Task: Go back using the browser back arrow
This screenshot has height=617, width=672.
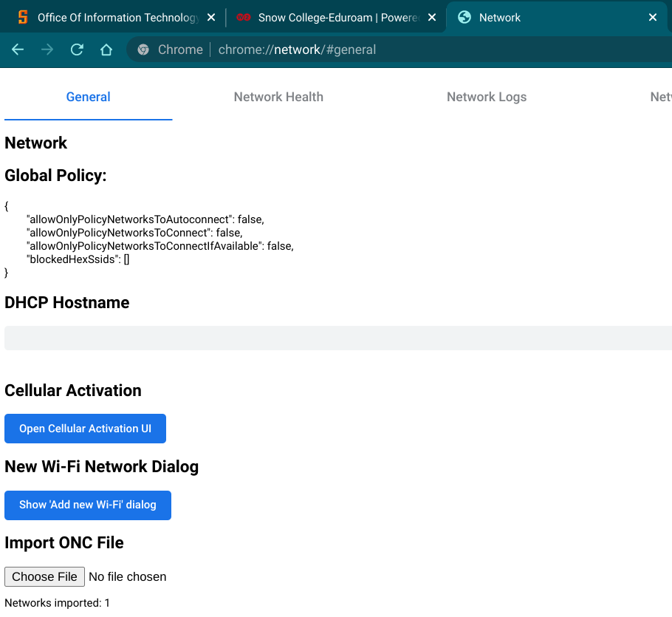Action: pos(18,50)
